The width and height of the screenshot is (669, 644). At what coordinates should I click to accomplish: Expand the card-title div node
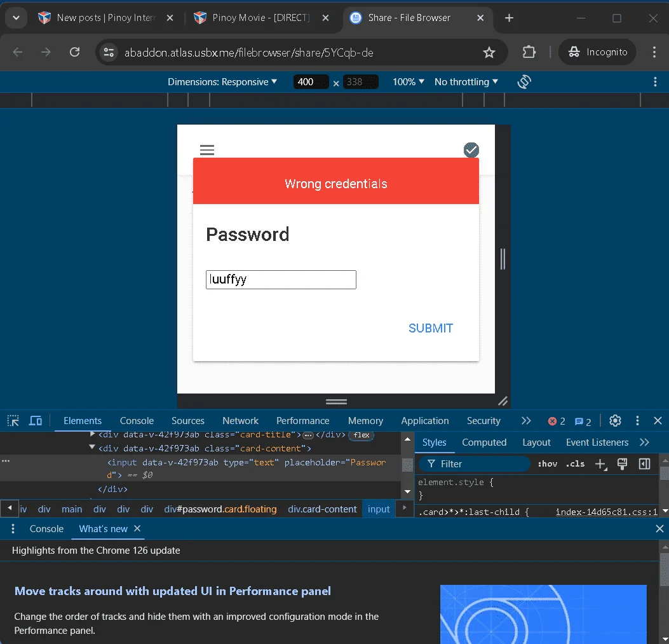(92, 434)
